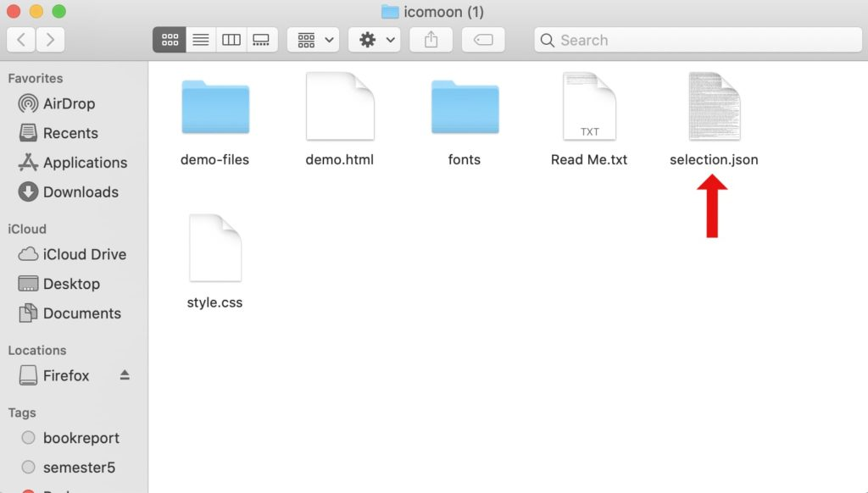Navigate back with the back arrow
The height and width of the screenshot is (493, 868).
[x=21, y=39]
